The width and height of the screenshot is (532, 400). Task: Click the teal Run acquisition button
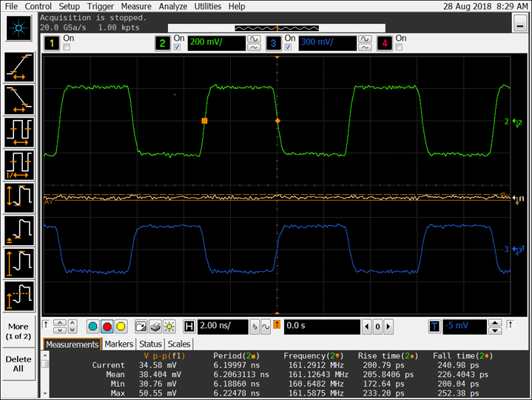93,327
